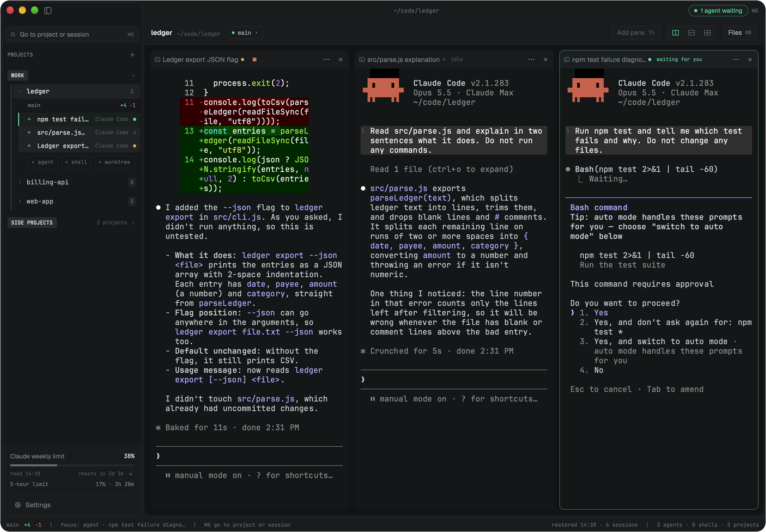This screenshot has width=766, height=532.
Task: Select the grid layout icon
Action: tap(707, 33)
